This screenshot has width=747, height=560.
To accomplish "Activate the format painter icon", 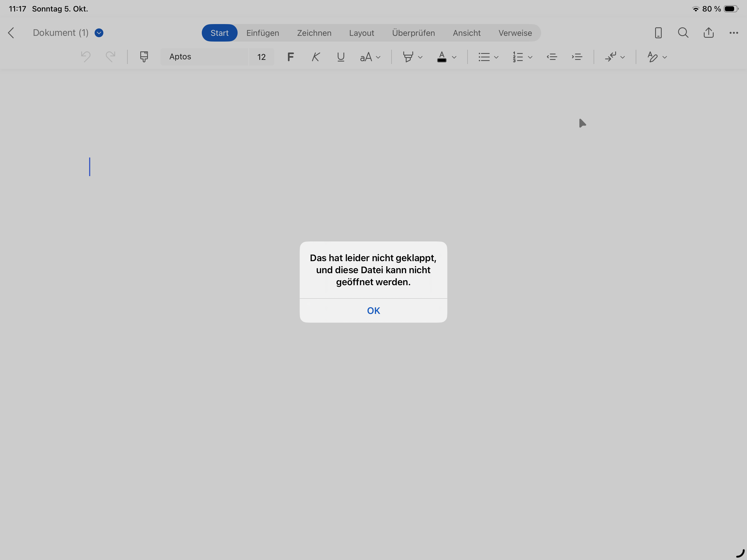I will [144, 56].
